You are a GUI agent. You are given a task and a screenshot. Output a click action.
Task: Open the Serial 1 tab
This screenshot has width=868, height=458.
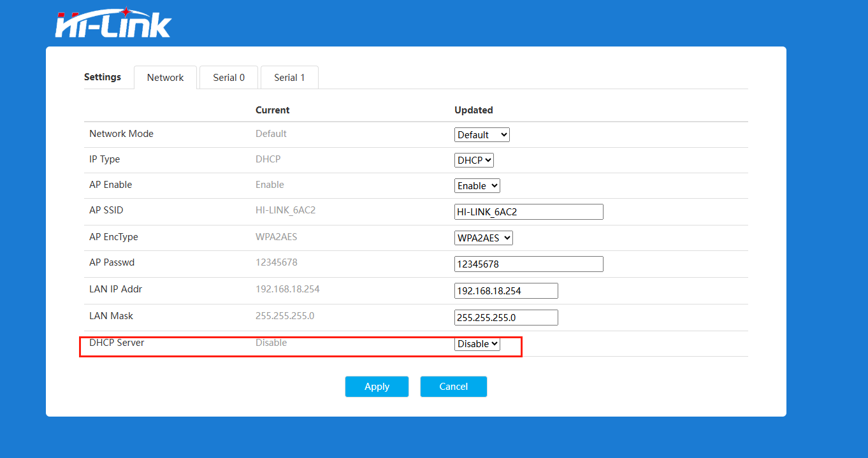[x=289, y=77]
